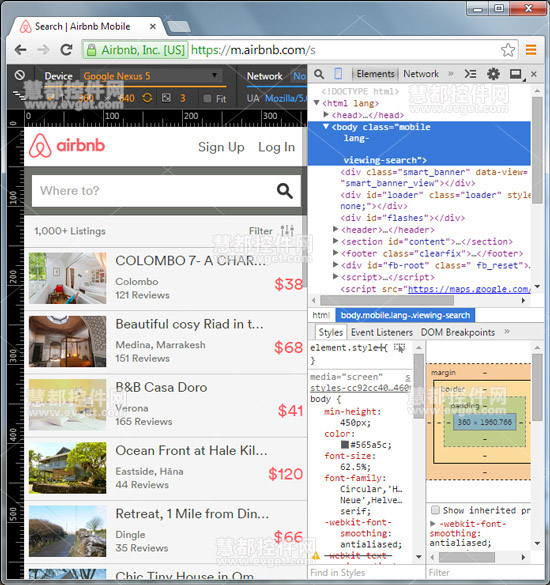Expand the footer class clearfix node

click(x=335, y=253)
